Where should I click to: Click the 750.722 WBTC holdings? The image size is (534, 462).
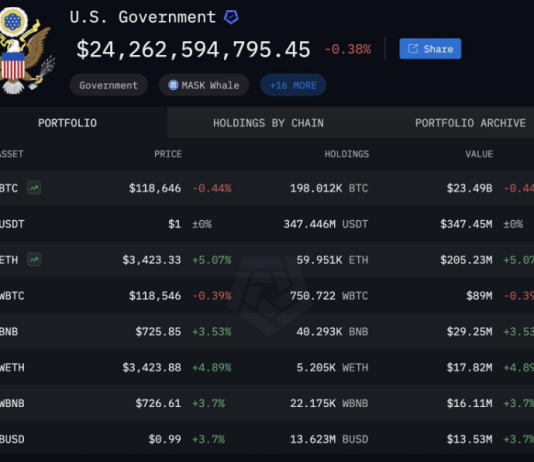pos(329,296)
